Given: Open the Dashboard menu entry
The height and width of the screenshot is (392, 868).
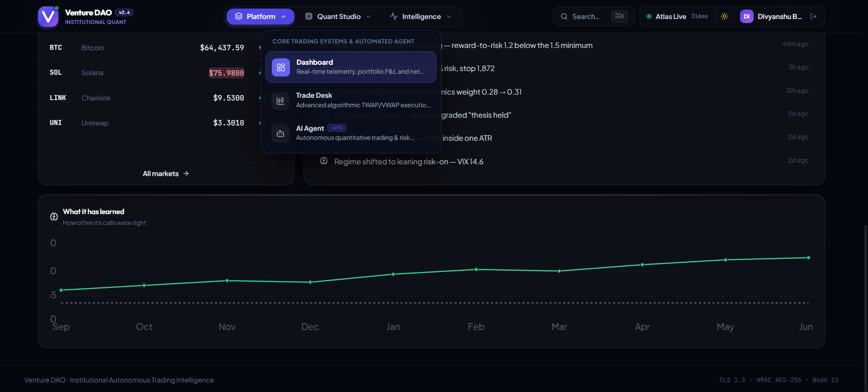Looking at the screenshot, I should [351, 67].
